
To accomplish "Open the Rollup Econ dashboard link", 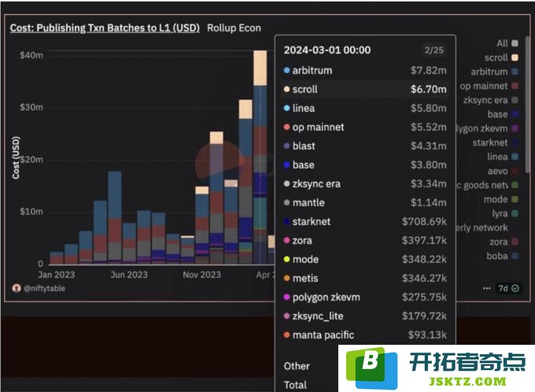I will 234,28.
